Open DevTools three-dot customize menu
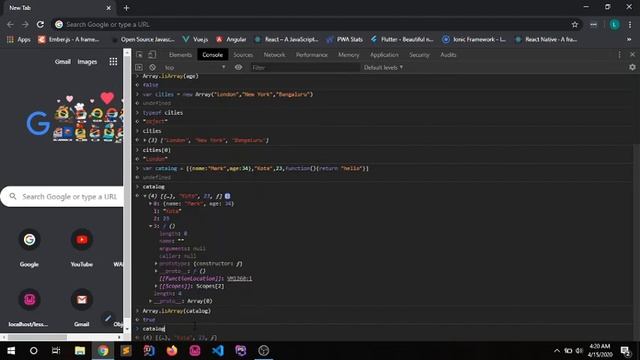The width and height of the screenshot is (640, 360). 619,55
